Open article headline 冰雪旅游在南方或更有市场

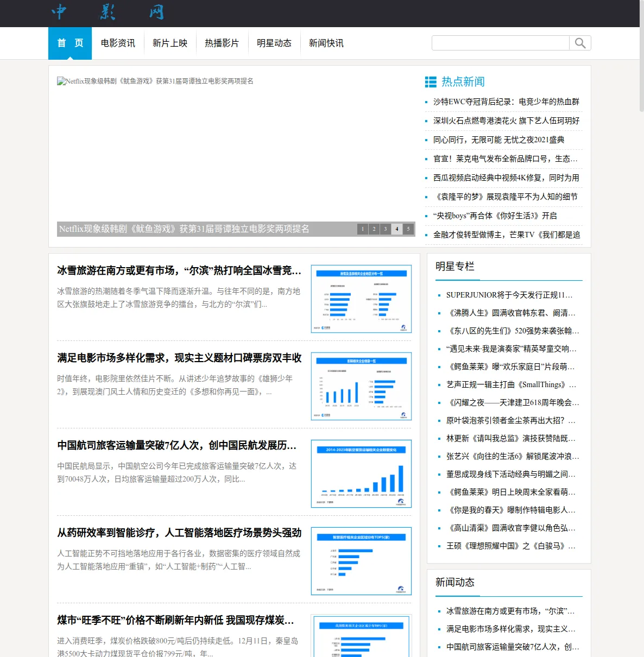179,270
